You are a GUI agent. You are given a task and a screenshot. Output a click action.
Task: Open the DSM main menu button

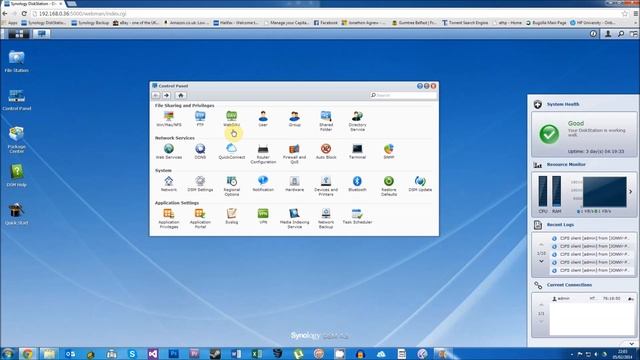[x=19, y=34]
